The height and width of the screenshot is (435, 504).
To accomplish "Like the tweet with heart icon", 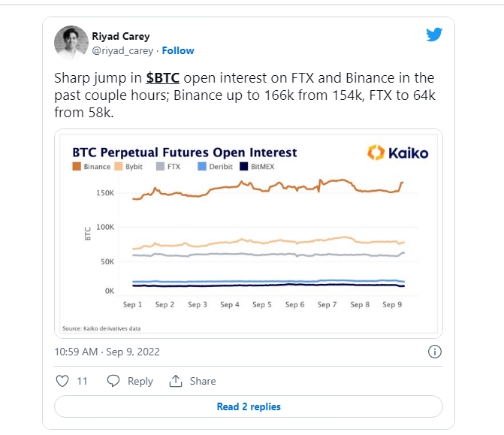I will pyautogui.click(x=62, y=381).
